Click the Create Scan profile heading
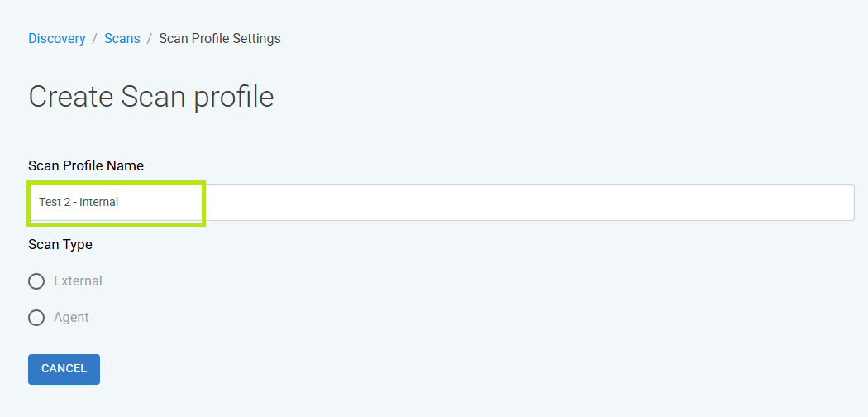868x417 pixels. pos(151,97)
